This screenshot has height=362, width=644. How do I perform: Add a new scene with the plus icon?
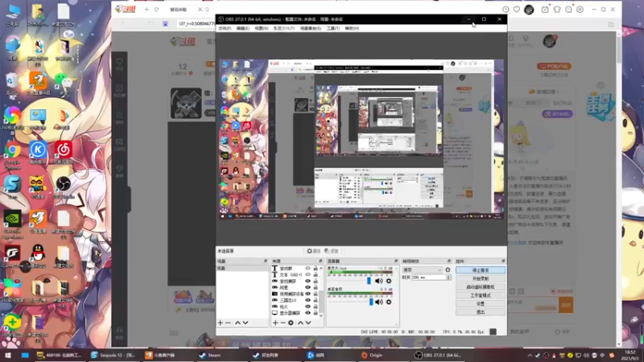220,323
